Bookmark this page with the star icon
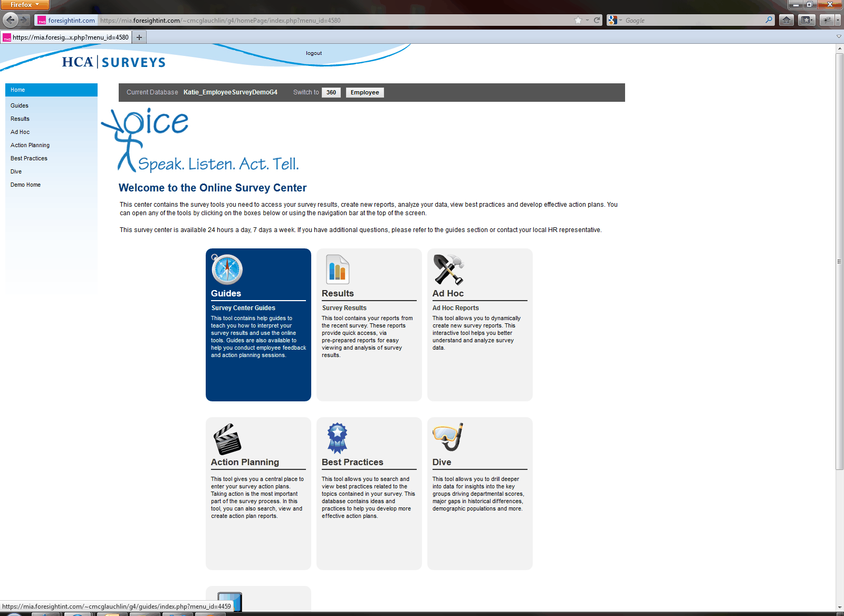844x616 pixels. [578, 21]
